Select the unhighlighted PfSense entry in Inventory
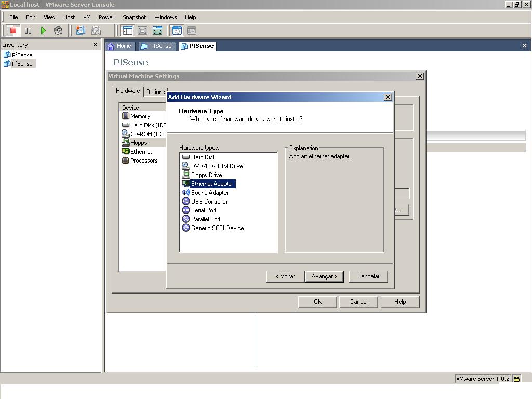 pos(18,55)
